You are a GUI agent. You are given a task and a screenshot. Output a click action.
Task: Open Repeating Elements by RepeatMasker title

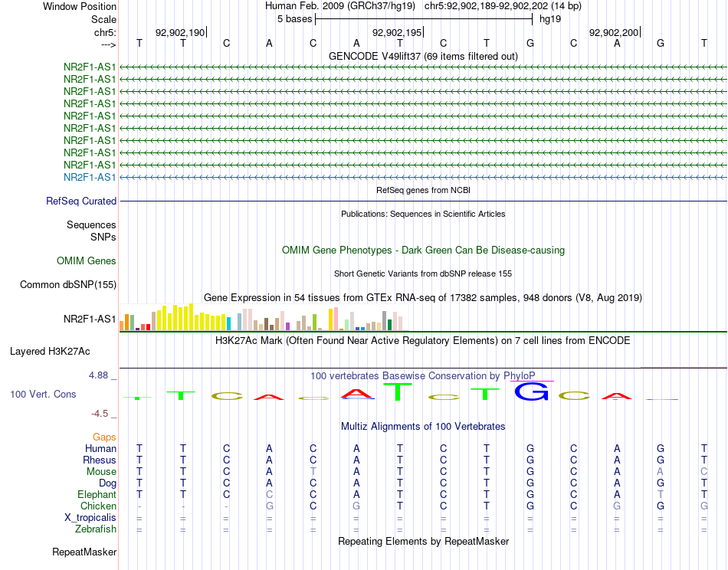[423, 541]
